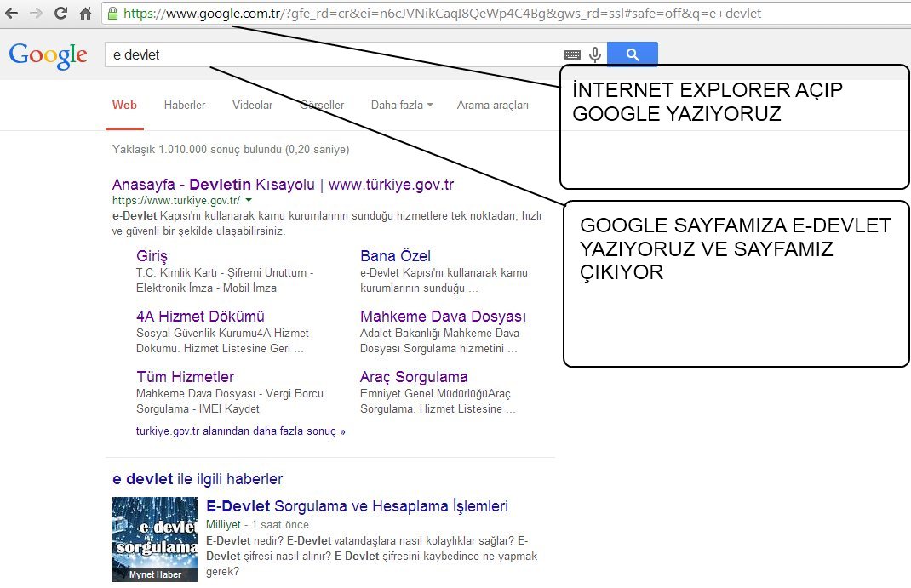The height and width of the screenshot is (588, 911).
Task: Click the Google logo
Action: 49,55
